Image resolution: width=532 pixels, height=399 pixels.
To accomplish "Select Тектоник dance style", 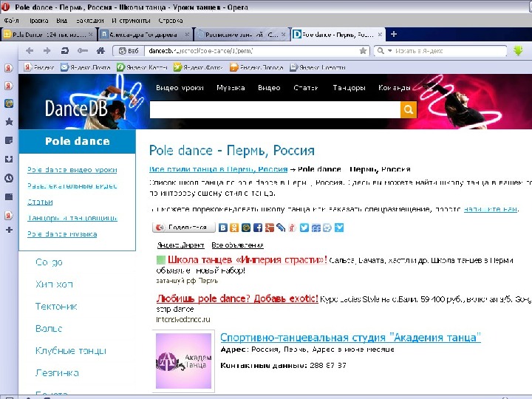I will pos(56,307).
